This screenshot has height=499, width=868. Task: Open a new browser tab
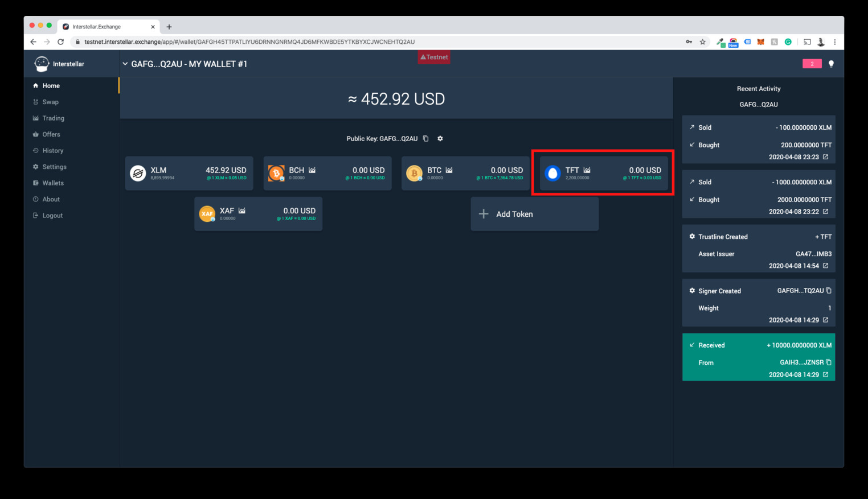[x=169, y=27]
